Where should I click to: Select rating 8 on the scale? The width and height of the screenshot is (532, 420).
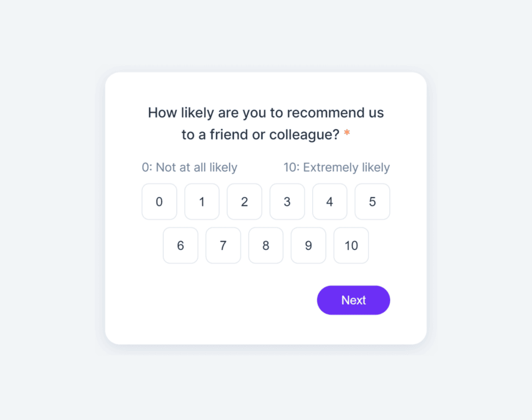pos(265,245)
